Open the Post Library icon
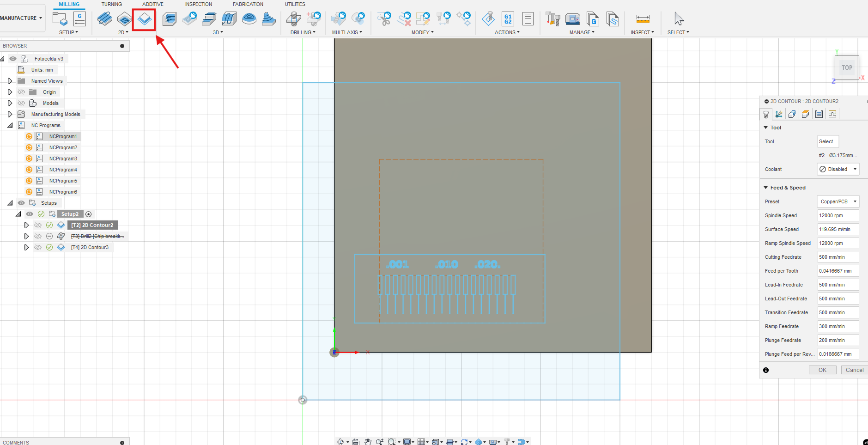 (593, 19)
